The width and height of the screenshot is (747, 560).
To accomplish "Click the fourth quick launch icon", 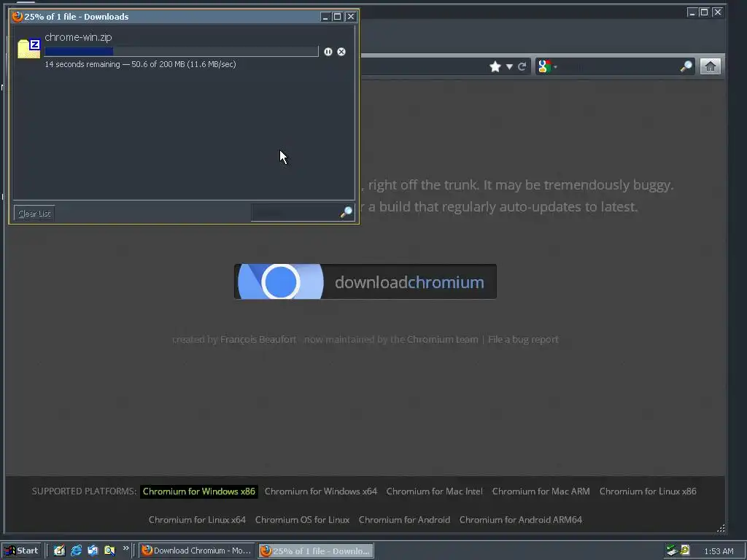I will (109, 551).
